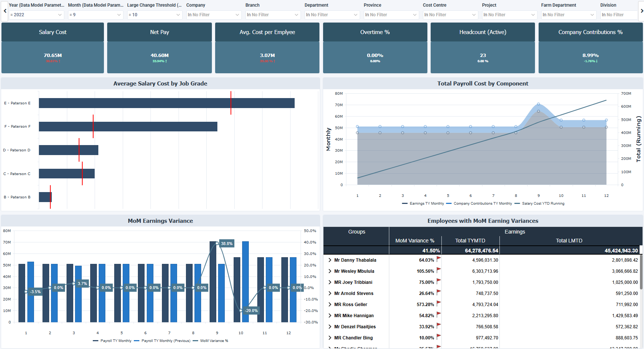Expand the MR Mike Hannigan row

tap(330, 316)
